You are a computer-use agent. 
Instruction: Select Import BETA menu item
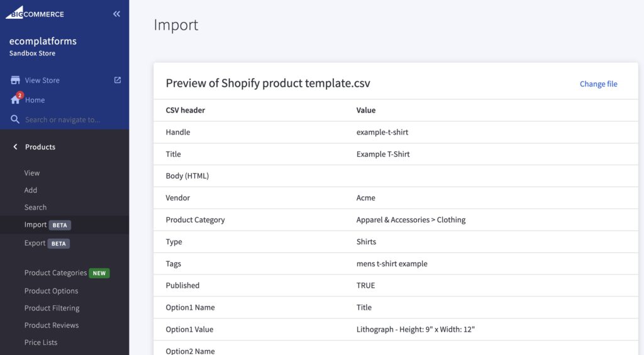click(x=36, y=225)
